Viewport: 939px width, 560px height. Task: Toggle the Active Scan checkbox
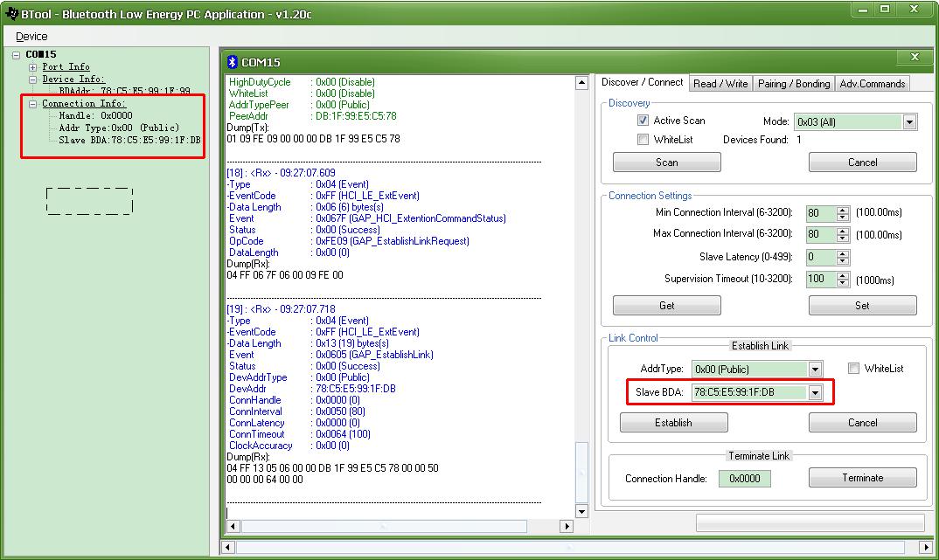[643, 121]
